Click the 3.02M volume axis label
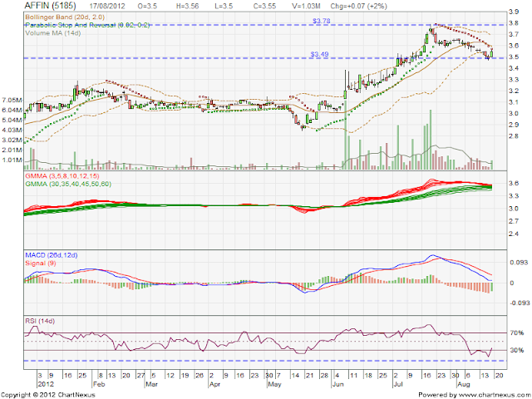This screenshot has height=399, width=532. 12,140
